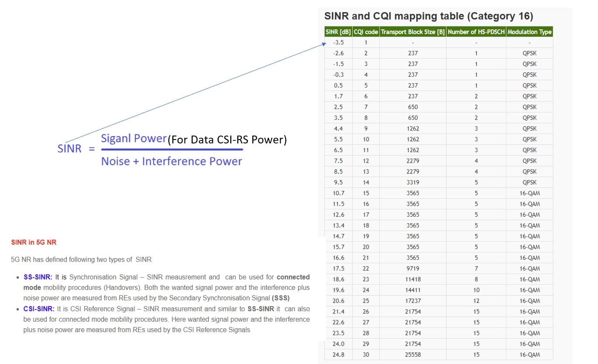Click CQI code 20 in the 15.7 row
Image resolution: width=598 pixels, height=364 pixels.
pos(366,247)
